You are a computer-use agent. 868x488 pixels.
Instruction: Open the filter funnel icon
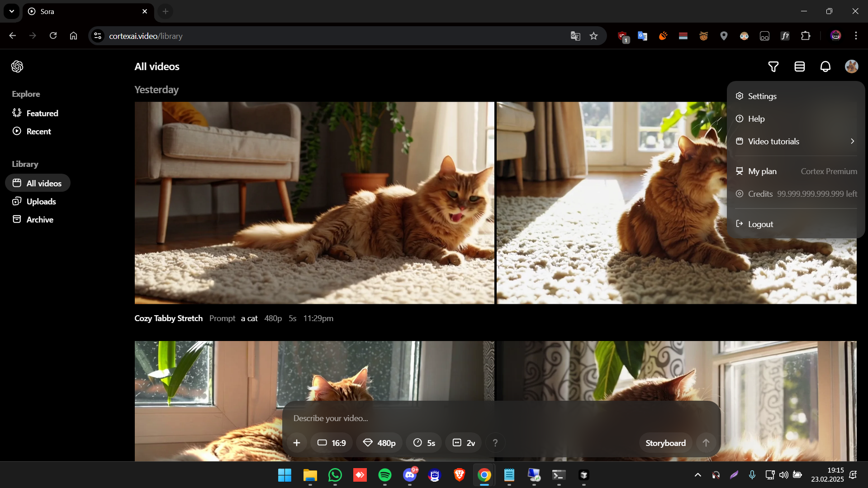pyautogui.click(x=773, y=66)
